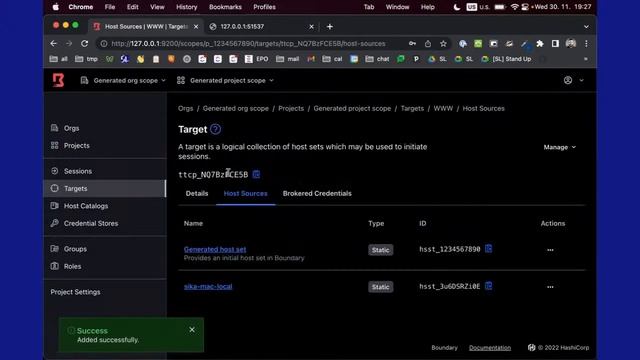Select the Host Sources tab
Screen dimensions: 640x360
245,193
